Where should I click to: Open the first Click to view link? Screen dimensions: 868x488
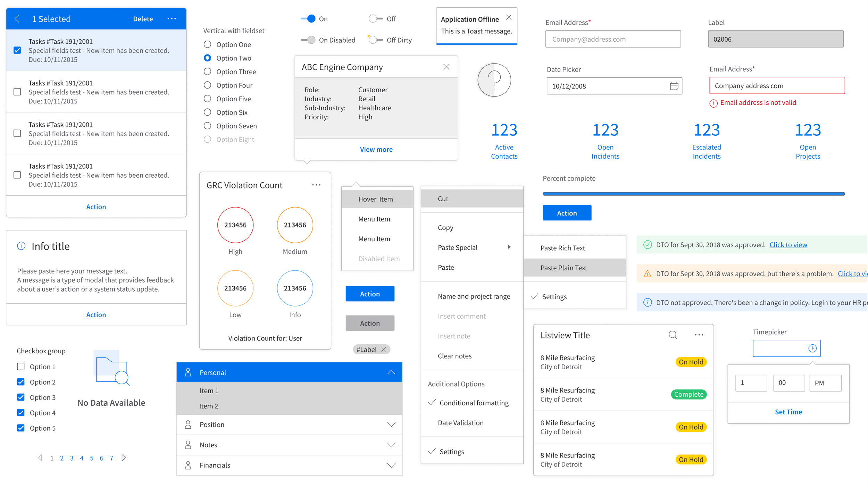[x=788, y=245]
